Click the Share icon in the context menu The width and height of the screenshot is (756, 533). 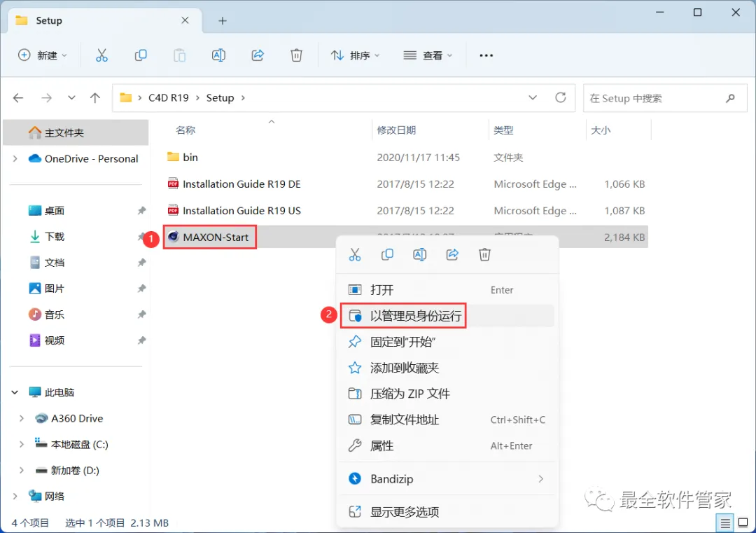click(452, 255)
